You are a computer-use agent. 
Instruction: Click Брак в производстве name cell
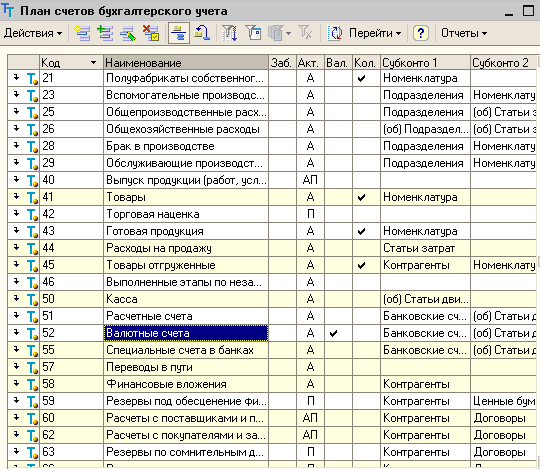click(186, 146)
